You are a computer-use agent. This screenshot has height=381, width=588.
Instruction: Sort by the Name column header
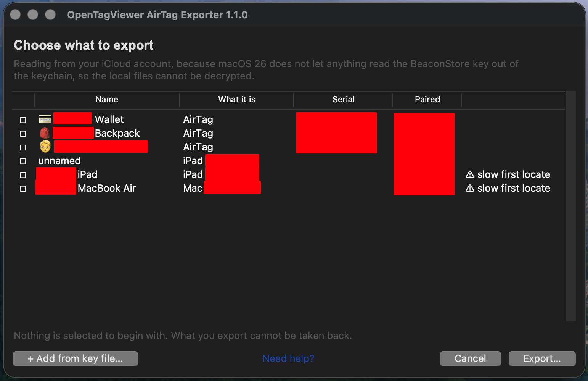click(x=107, y=100)
